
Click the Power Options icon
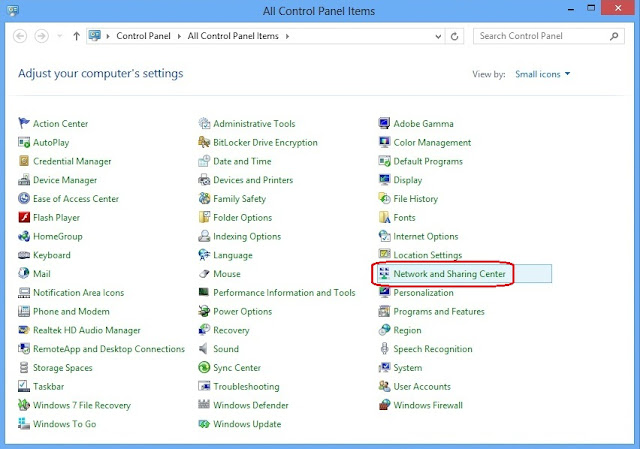click(x=204, y=311)
